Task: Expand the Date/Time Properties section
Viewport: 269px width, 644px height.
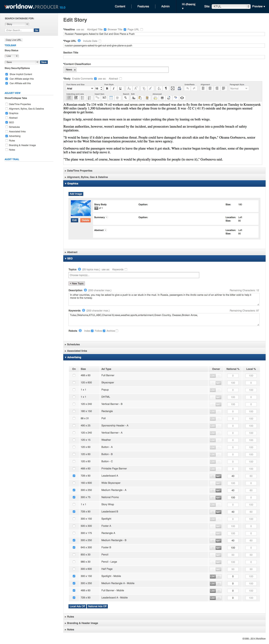Action: 164,171
